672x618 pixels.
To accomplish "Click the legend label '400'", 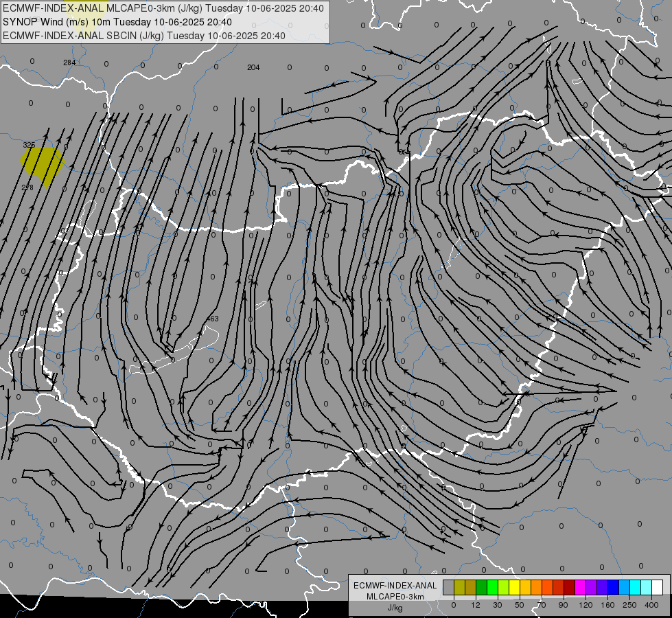I will coord(651,605).
